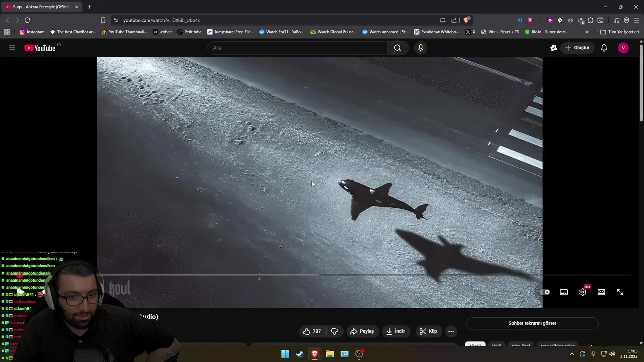
Task: Open Watch Global & Loc bookmark
Action: pyautogui.click(x=334, y=32)
